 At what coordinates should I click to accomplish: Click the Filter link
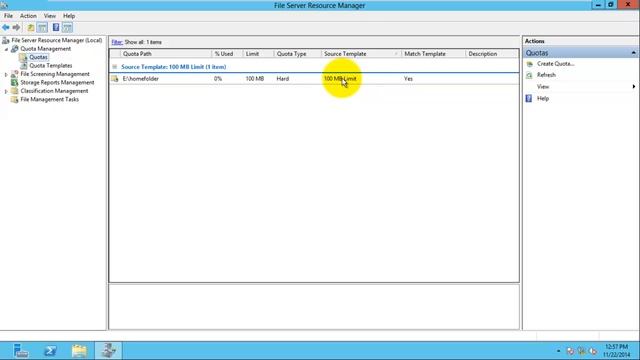(x=117, y=42)
